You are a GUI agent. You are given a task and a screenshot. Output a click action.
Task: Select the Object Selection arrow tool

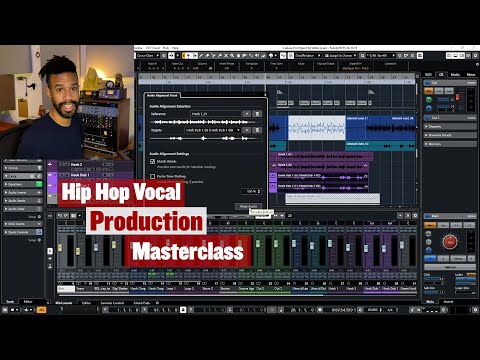coord(189,56)
